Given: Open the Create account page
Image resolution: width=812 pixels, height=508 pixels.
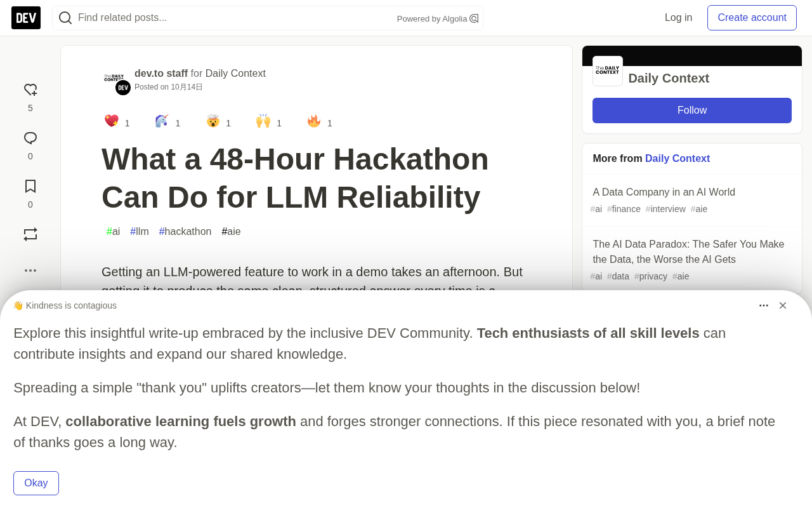Looking at the screenshot, I should click(x=752, y=18).
